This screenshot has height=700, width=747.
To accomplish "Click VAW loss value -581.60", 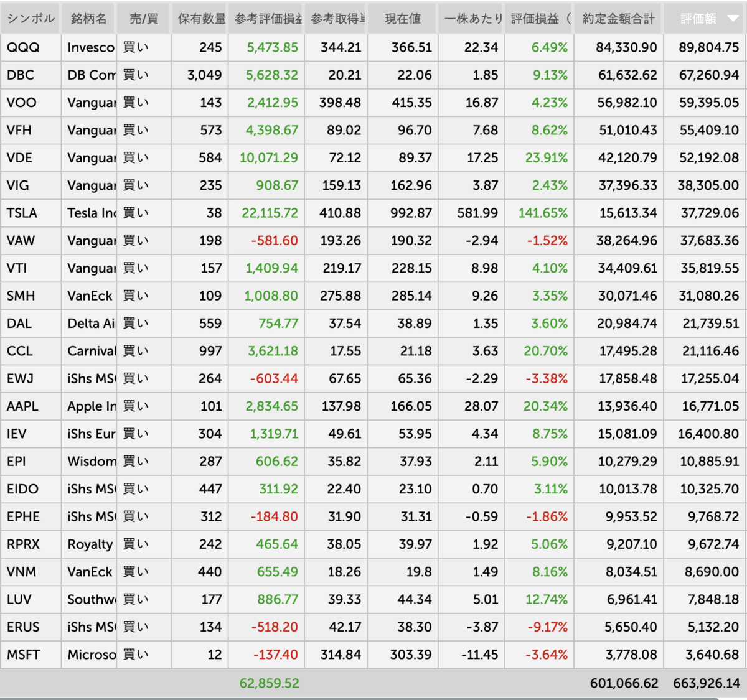I will point(275,240).
